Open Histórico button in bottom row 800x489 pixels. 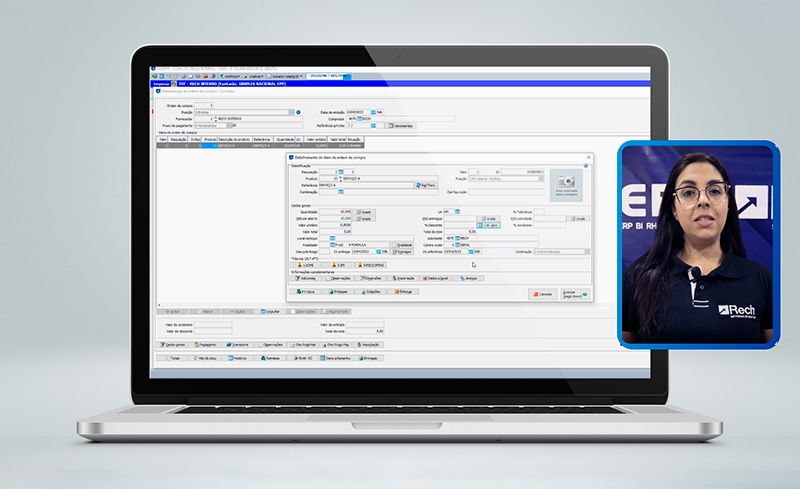[x=238, y=358]
